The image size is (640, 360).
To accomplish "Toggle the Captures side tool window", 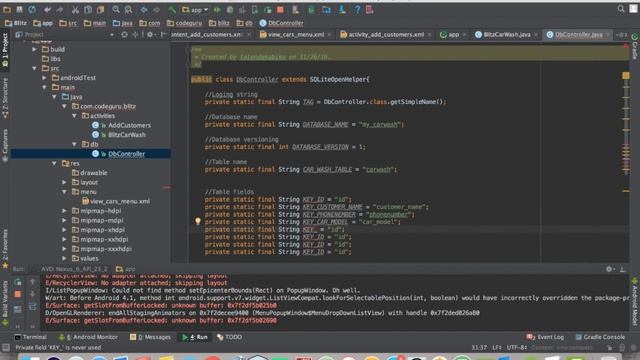I will click(x=5, y=145).
